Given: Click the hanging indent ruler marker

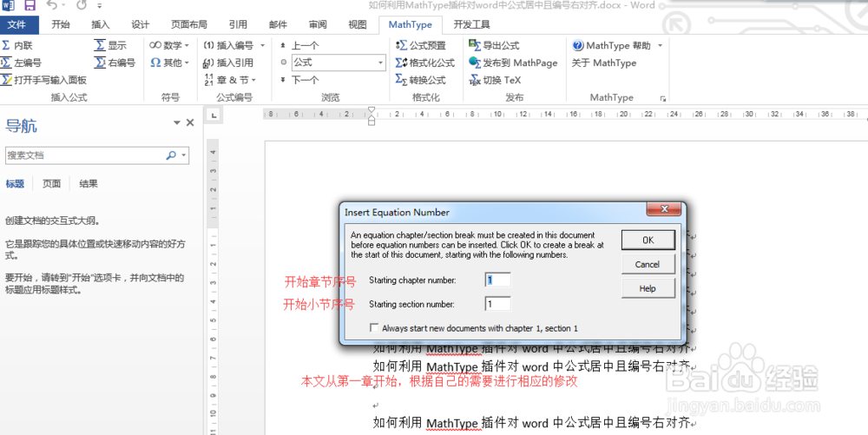Looking at the screenshot, I should pos(372,118).
